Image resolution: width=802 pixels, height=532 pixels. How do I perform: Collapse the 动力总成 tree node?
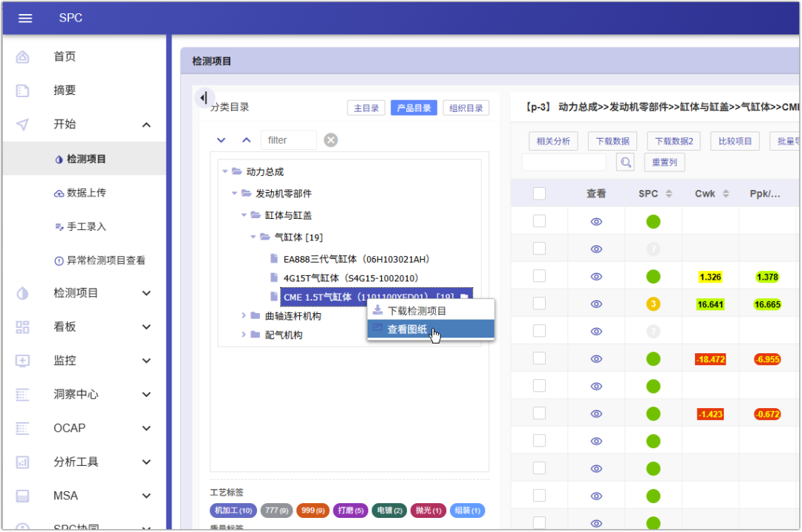tap(225, 171)
